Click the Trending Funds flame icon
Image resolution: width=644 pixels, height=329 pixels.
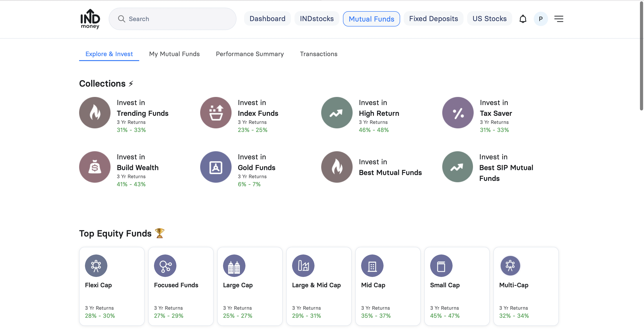click(95, 113)
